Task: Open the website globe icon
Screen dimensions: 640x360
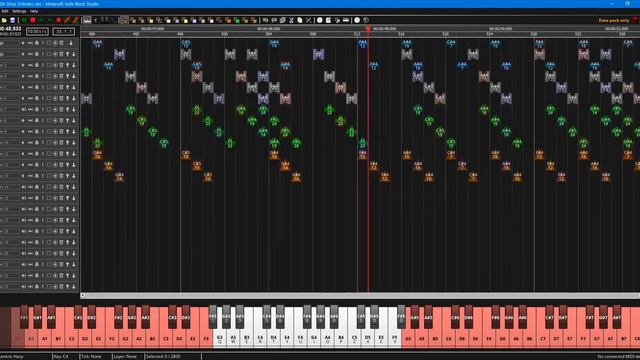Action: click(366, 20)
